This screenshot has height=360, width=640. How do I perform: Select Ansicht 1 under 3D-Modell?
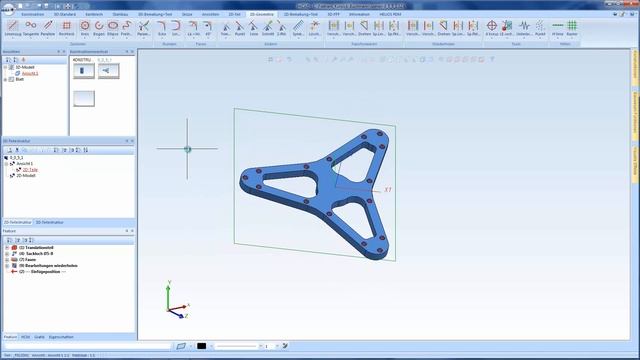(30, 73)
